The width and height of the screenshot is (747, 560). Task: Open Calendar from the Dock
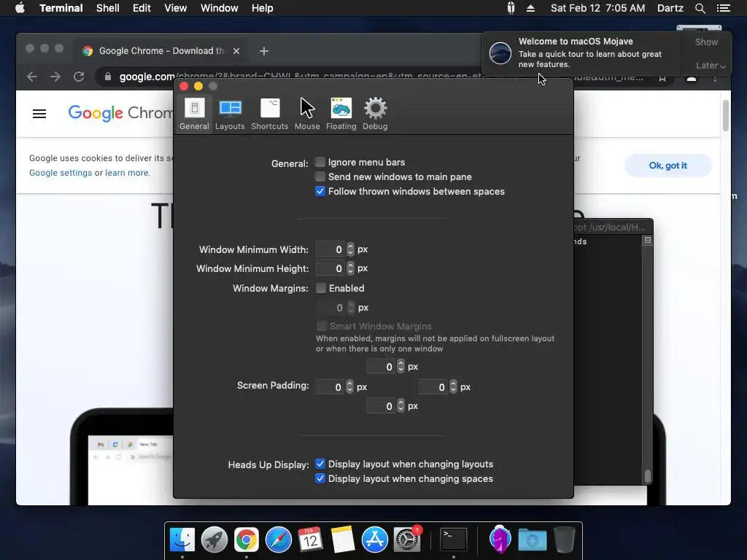pos(311,540)
